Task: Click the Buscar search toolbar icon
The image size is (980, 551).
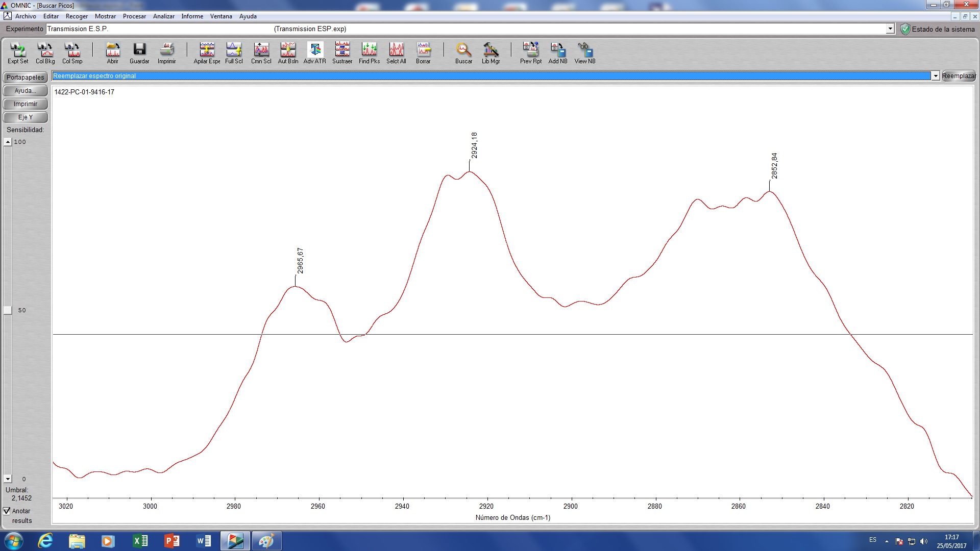Action: [463, 53]
